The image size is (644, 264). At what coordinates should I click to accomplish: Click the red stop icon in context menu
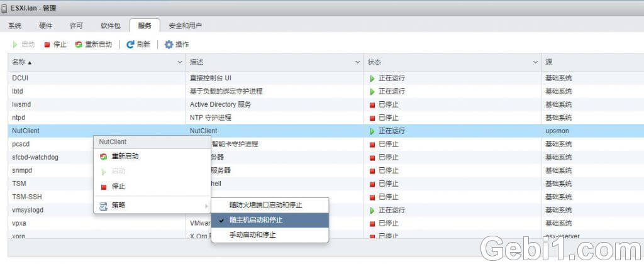(x=104, y=187)
